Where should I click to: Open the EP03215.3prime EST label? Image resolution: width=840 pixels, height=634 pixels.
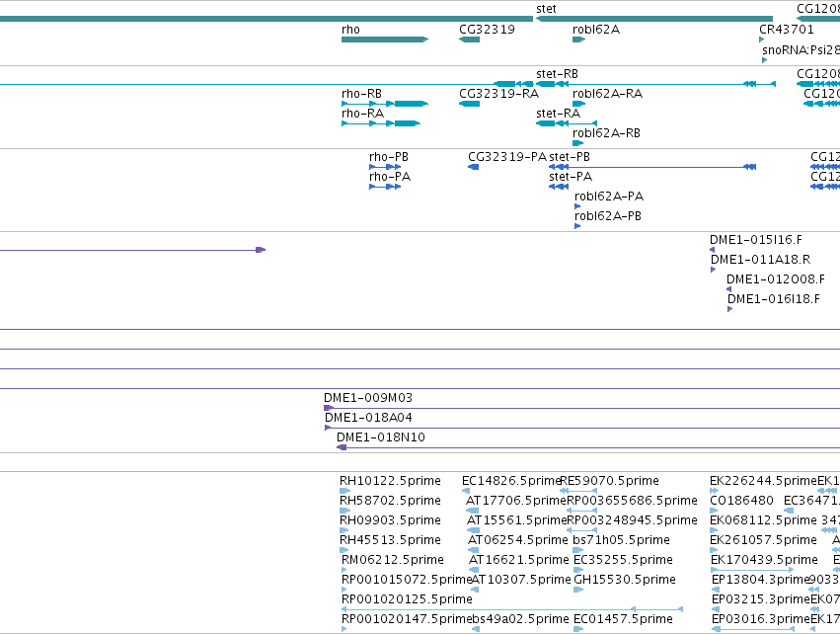point(761,599)
